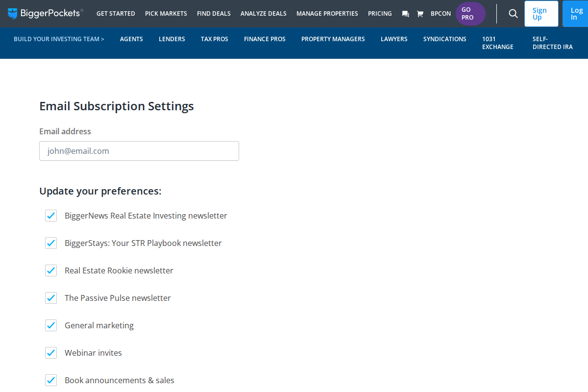This screenshot has height=392, width=588.
Task: Toggle the General marketing checkbox
Action: point(51,325)
